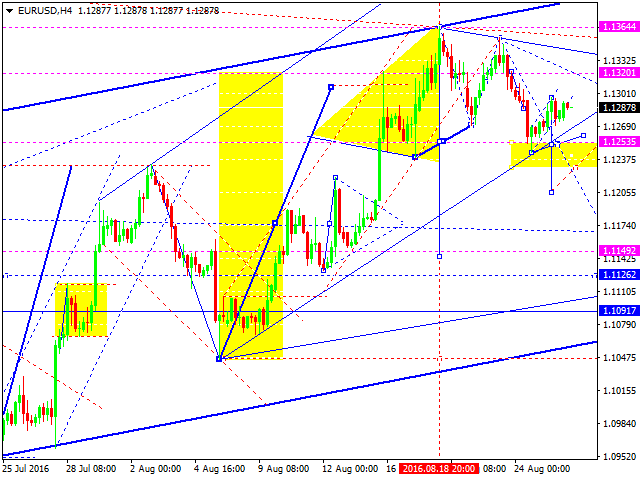
Task: Click the 1.09520 price scale value
Action: [620, 457]
